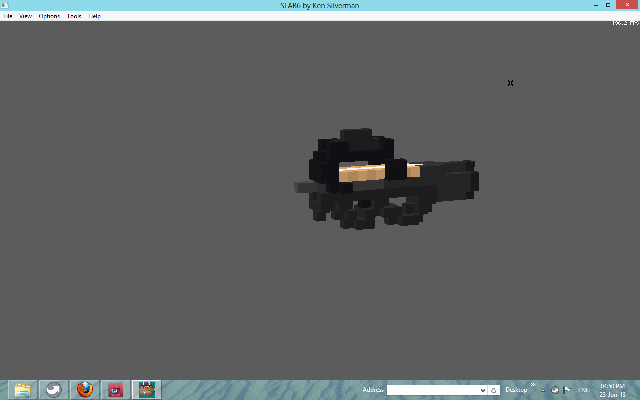Minimize the SLAB6 window
Image resolution: width=640 pixels, height=400 pixels.
596,5
